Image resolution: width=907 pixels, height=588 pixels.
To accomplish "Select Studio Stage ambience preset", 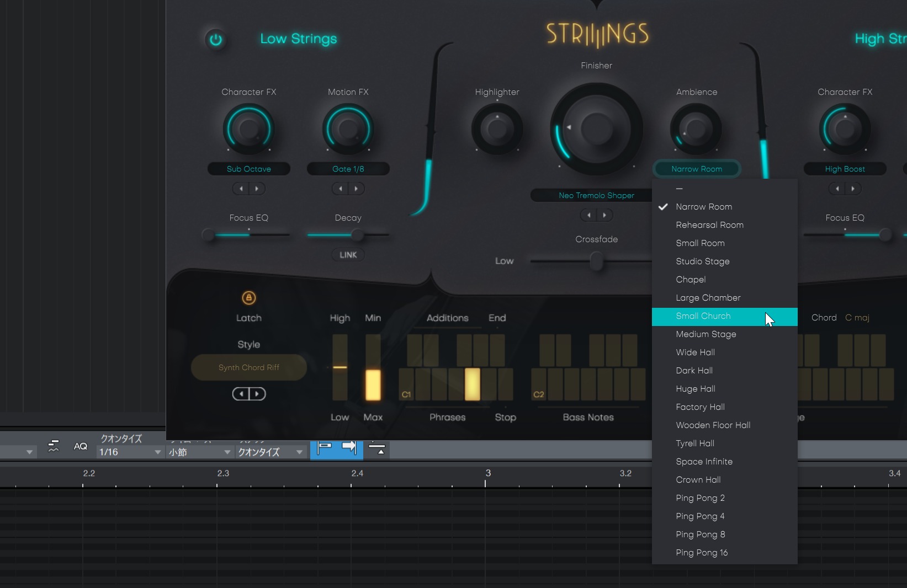I will (x=725, y=261).
